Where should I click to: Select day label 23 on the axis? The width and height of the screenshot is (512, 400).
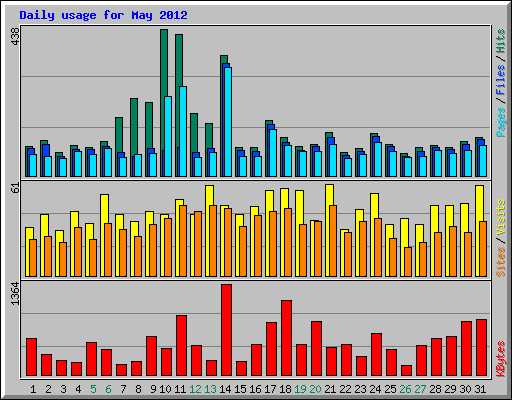click(x=360, y=389)
